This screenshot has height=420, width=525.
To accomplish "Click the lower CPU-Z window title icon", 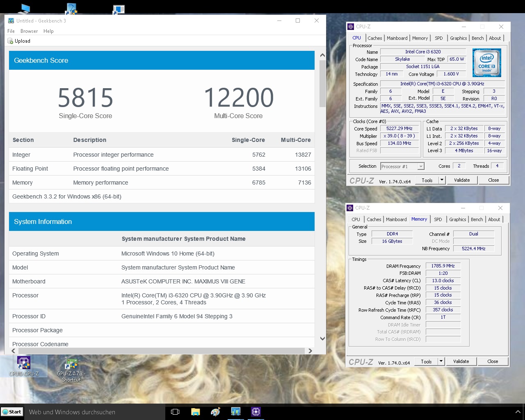I will coord(350,208).
